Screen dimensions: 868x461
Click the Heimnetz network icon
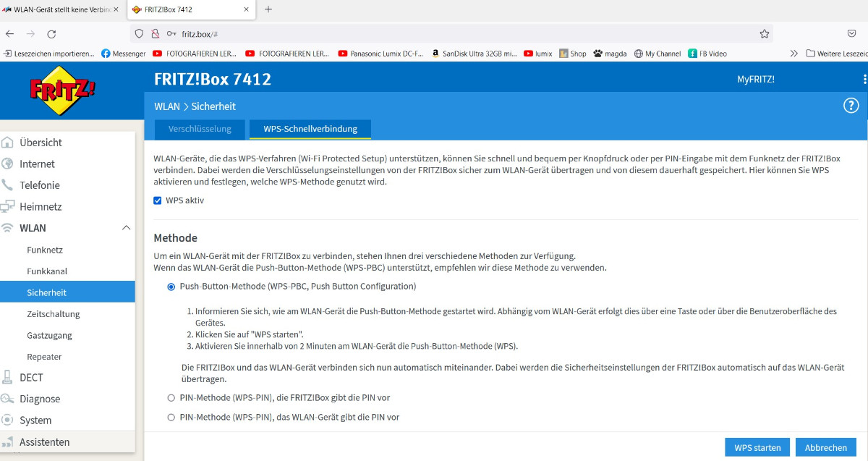[9, 206]
